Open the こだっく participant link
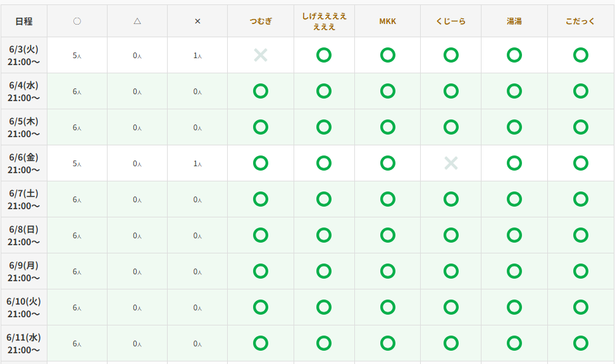This screenshot has height=364, width=615. (x=580, y=21)
